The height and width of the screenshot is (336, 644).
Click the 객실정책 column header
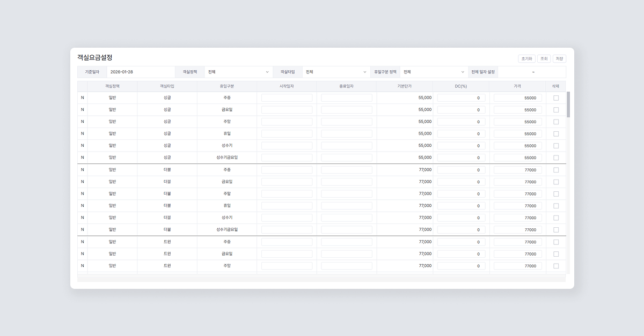112,86
